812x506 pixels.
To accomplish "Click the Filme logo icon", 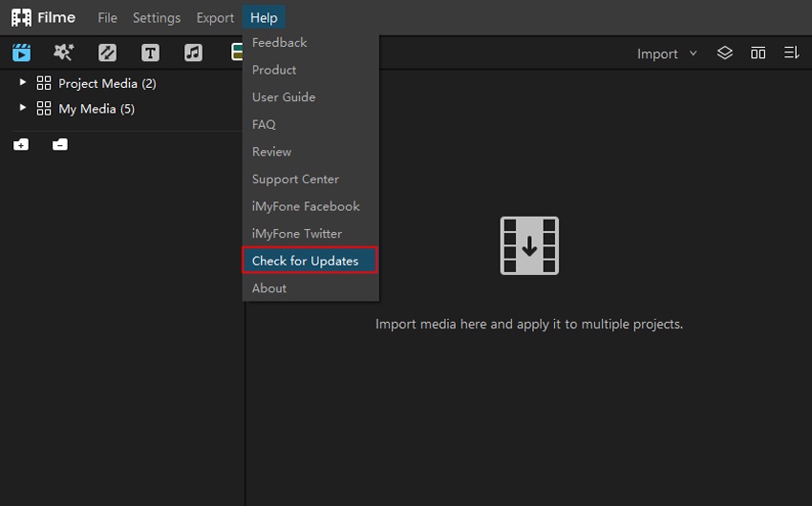I will coord(21,17).
